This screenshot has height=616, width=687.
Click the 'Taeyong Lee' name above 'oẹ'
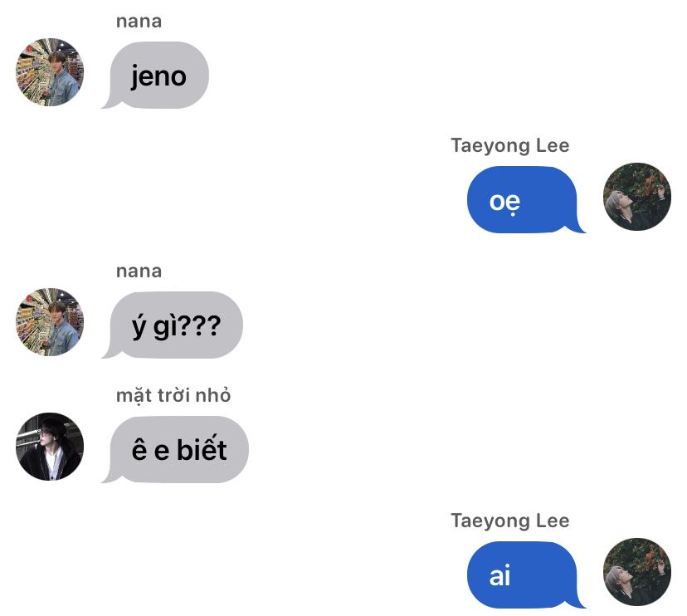click(510, 145)
